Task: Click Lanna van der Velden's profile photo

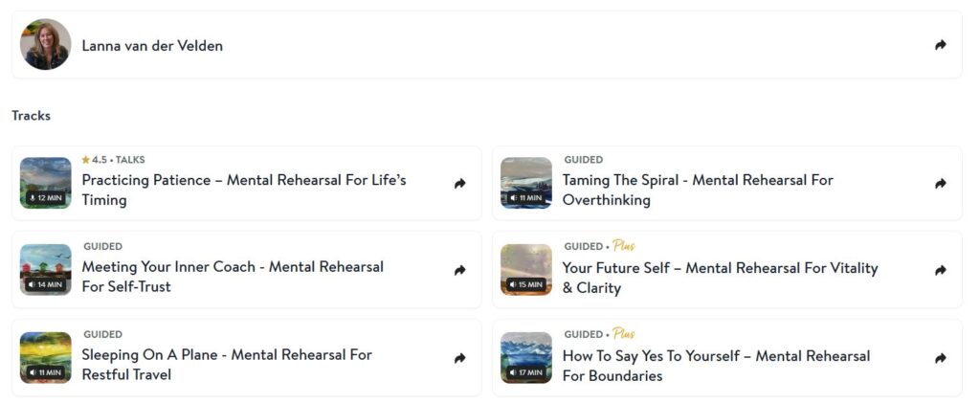Action: click(x=45, y=45)
